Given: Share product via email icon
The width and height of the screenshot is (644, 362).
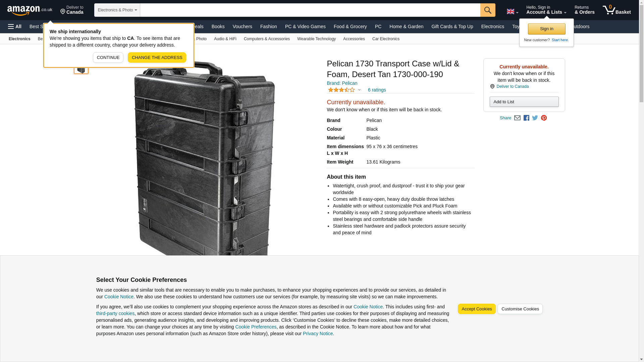Looking at the screenshot, I should point(517,118).
